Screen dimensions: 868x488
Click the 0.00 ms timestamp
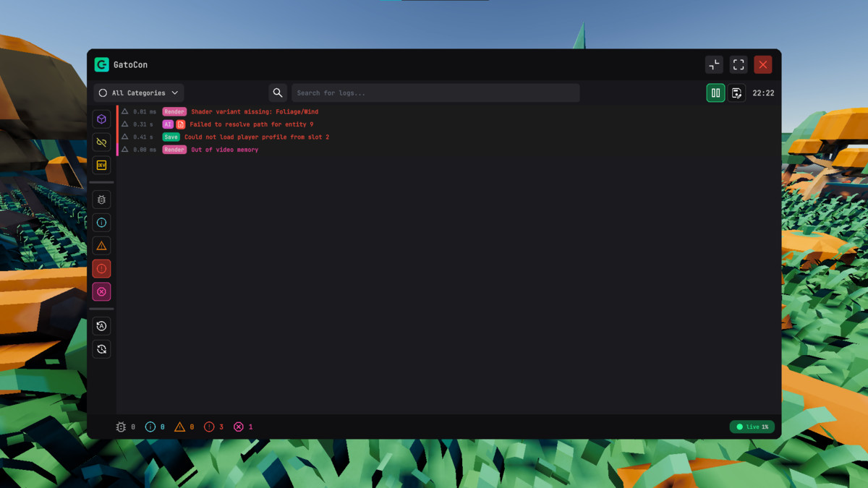[x=145, y=150]
